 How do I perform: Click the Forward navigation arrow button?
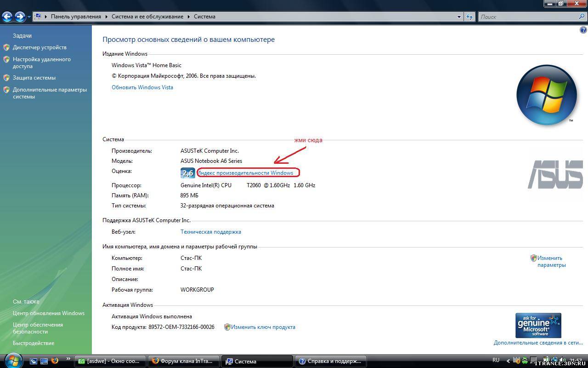(20, 17)
